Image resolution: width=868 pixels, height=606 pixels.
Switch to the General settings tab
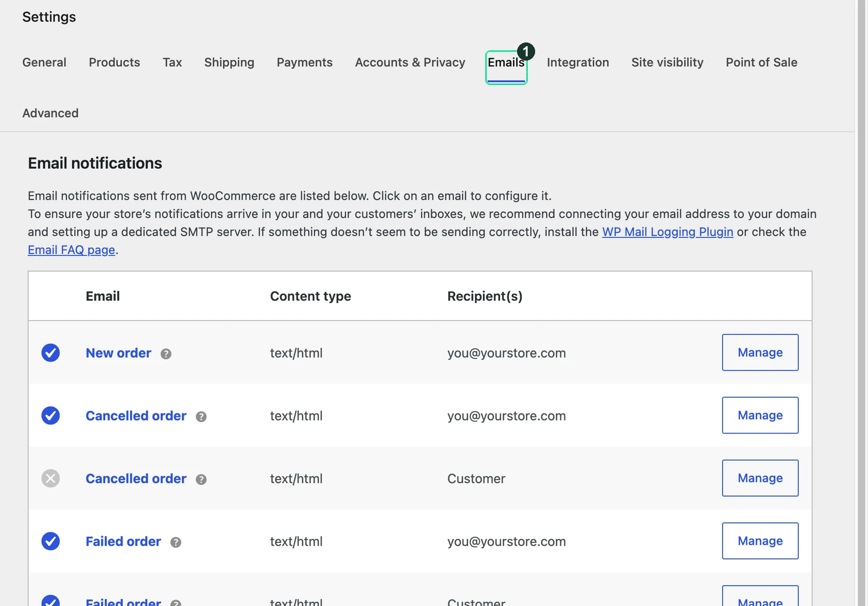point(44,62)
